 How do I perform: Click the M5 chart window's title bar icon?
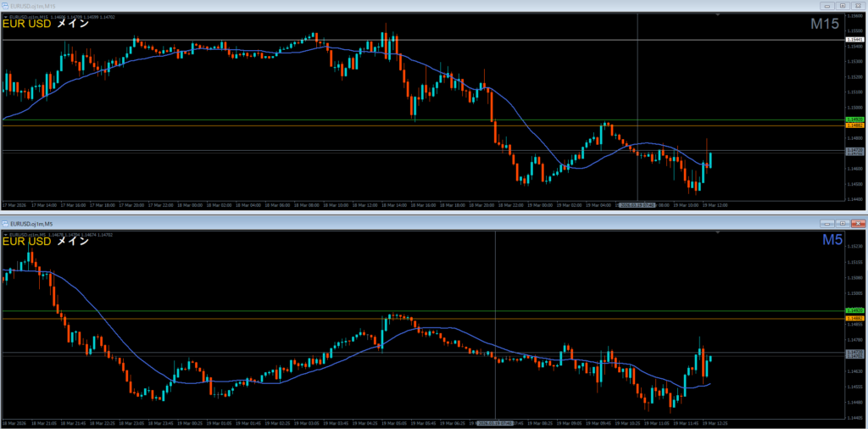(6, 223)
